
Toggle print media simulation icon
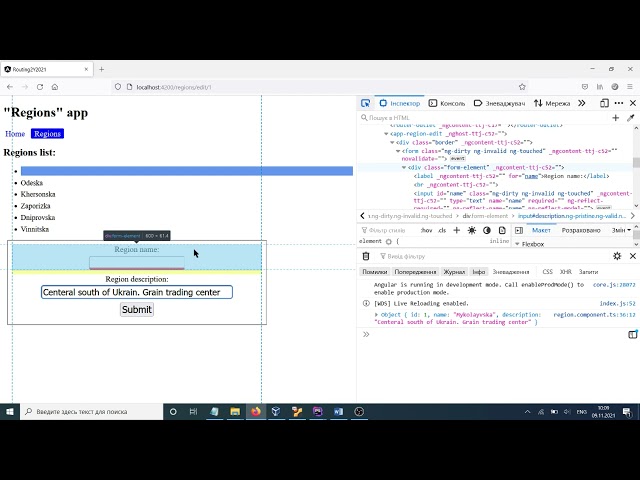502,230
